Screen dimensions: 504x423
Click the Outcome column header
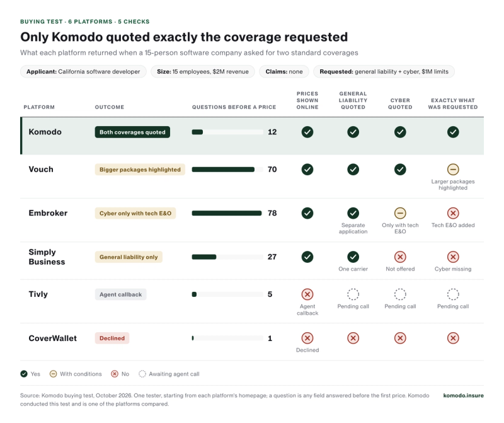(109, 107)
